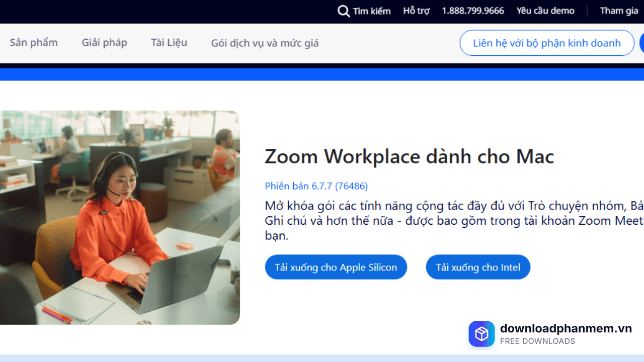Click Zoom Workplace dành cho Mac heading
Screen dimensions: 644x362
pos(409,157)
